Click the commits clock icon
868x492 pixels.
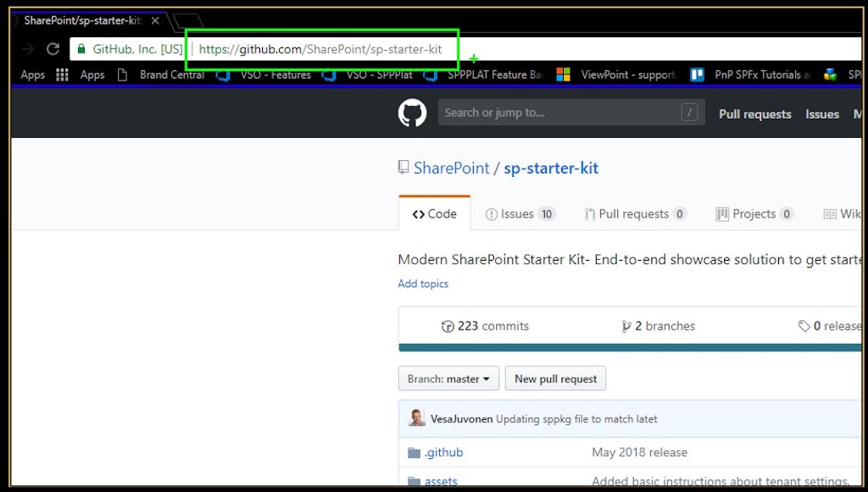coord(448,326)
